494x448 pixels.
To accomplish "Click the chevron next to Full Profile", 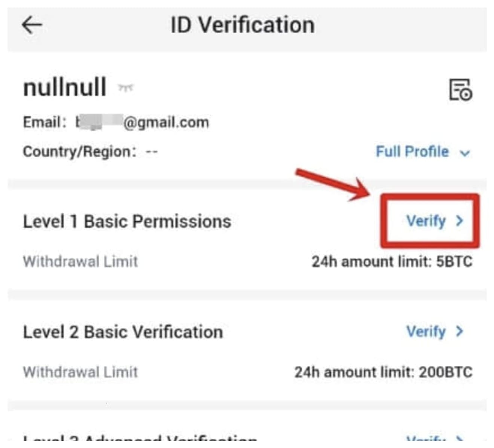I will (x=465, y=153).
